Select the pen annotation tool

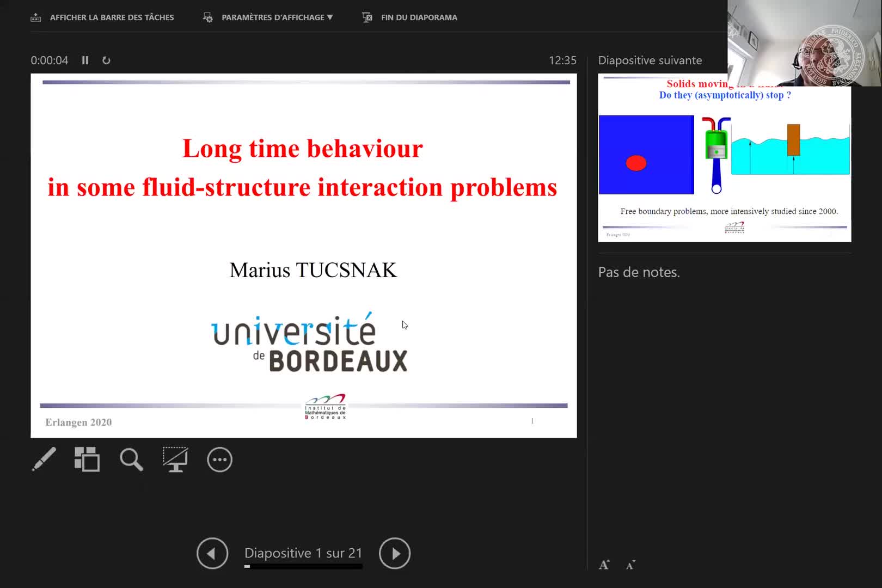[x=44, y=459]
